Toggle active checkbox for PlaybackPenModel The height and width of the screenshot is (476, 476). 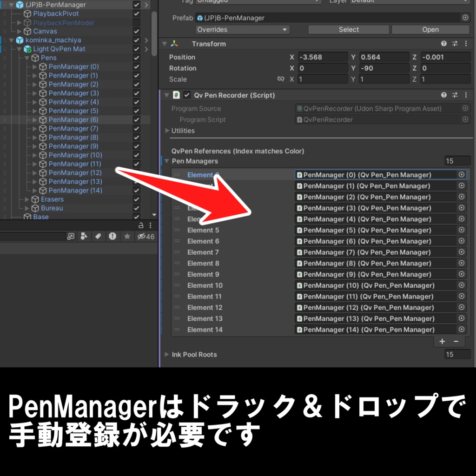(x=137, y=22)
